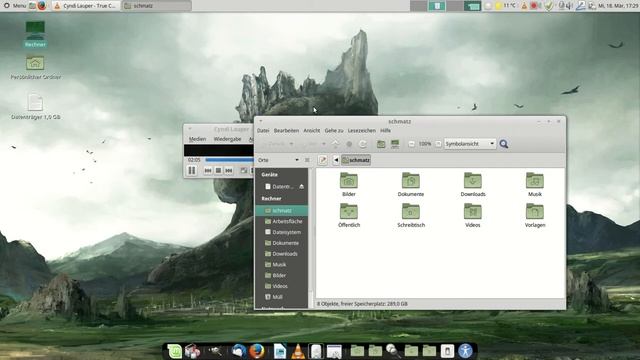The height and width of the screenshot is (360, 640).
Task: Click the 100% zoom level label
Action: [x=425, y=144]
